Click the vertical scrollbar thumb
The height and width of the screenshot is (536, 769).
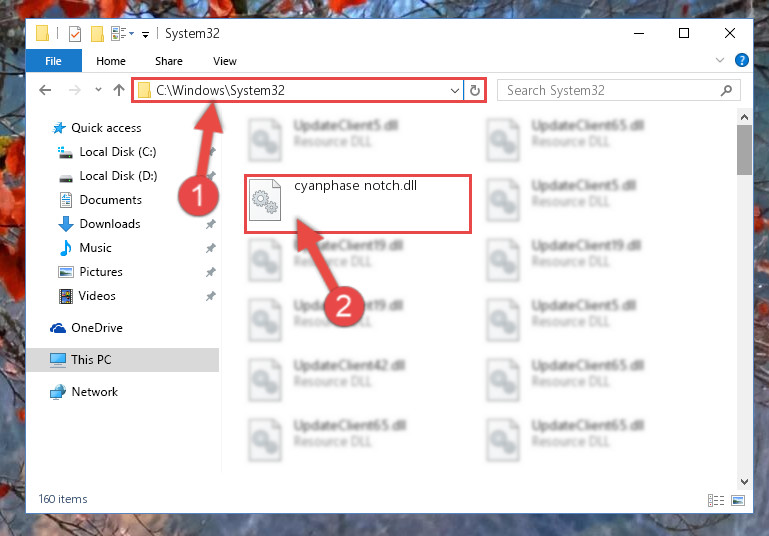point(744,150)
